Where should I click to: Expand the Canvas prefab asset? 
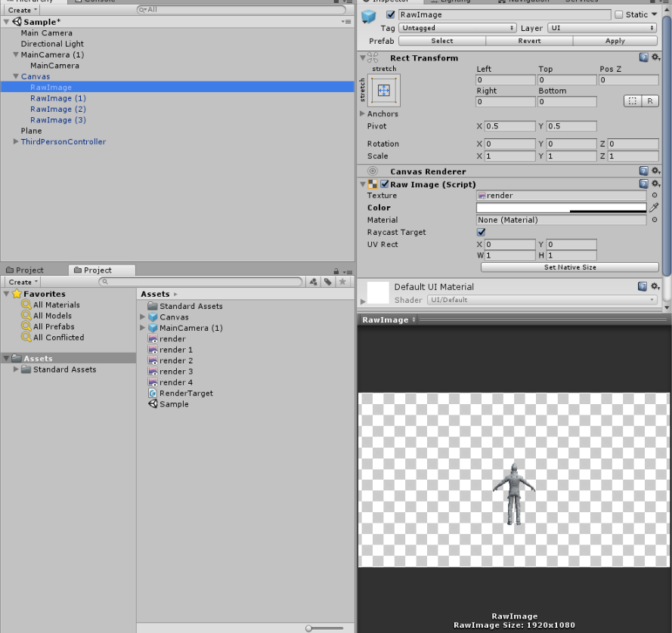[143, 317]
